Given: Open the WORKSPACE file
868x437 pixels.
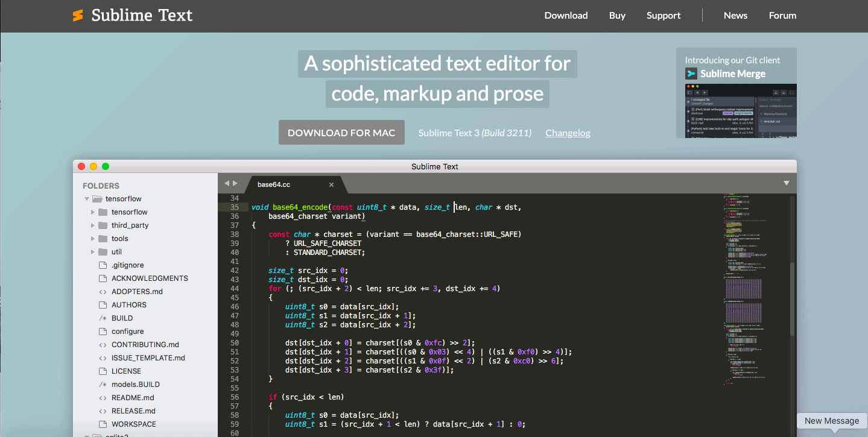Looking at the screenshot, I should point(134,424).
